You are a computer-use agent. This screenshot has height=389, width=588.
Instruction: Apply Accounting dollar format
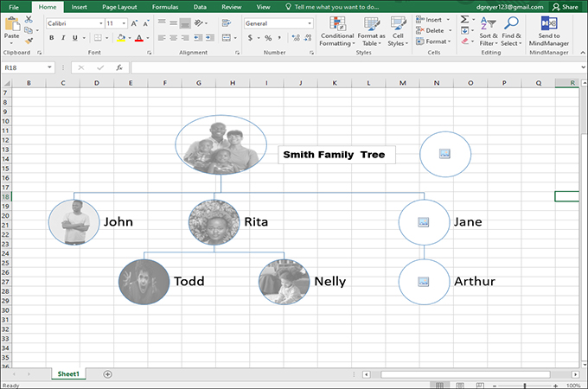(250, 38)
